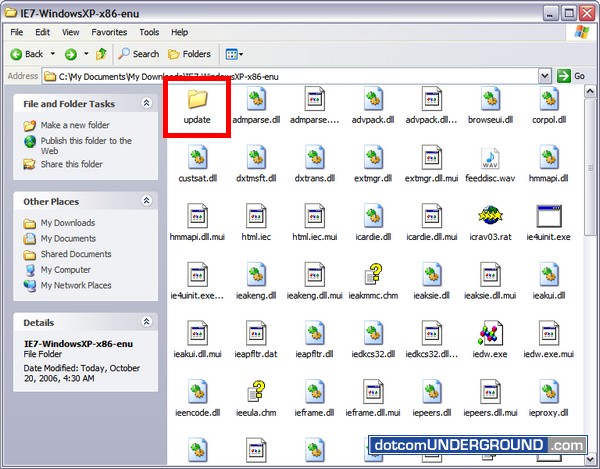This screenshot has height=469, width=600.
Task: Click the vertical scrollbar thumb
Action: [590, 167]
